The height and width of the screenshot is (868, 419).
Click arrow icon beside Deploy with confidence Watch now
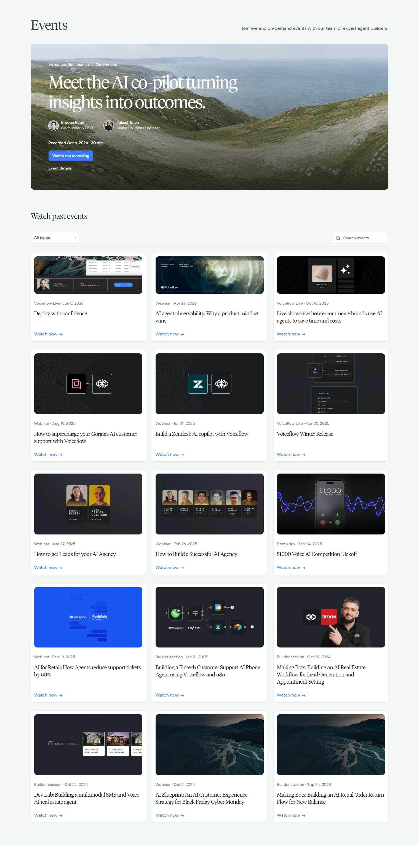click(61, 334)
